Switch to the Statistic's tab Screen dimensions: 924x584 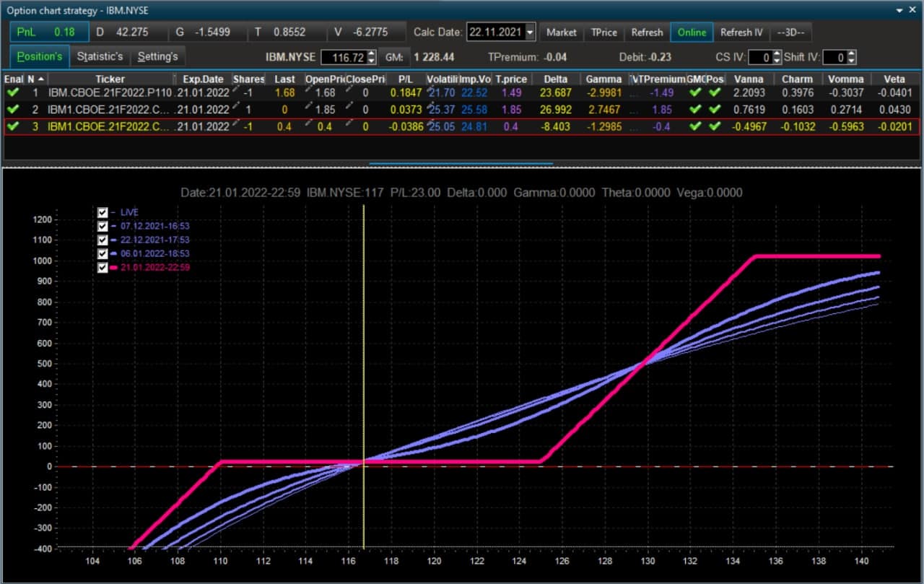(100, 56)
